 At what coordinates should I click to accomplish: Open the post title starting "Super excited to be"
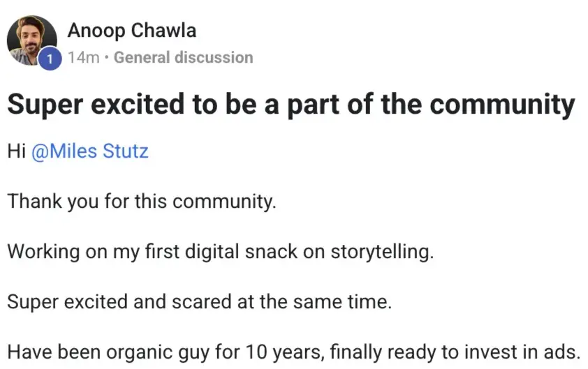click(291, 104)
